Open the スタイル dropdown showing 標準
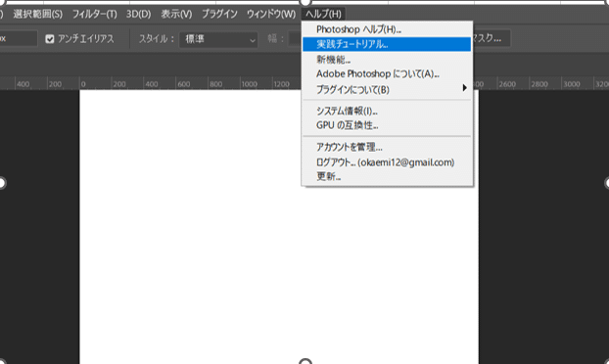This screenshot has height=364, width=609. click(x=218, y=39)
